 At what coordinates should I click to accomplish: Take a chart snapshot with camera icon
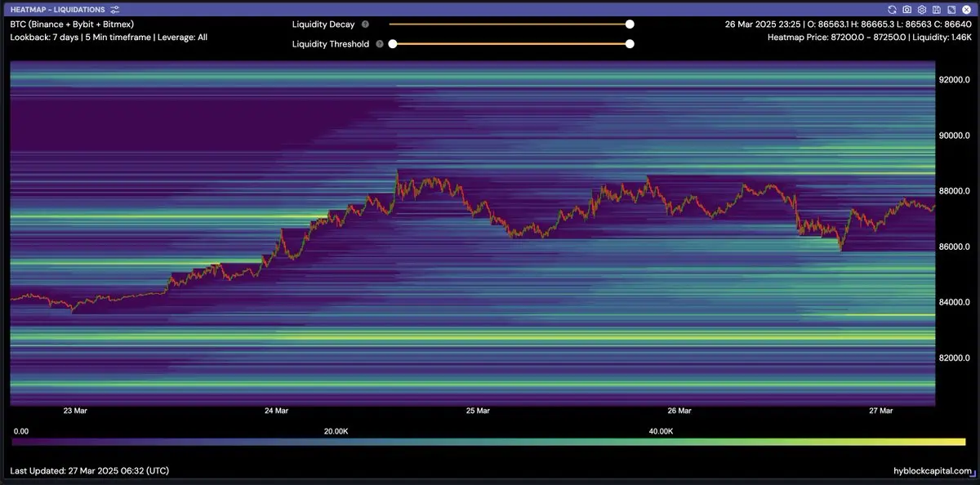(906, 10)
